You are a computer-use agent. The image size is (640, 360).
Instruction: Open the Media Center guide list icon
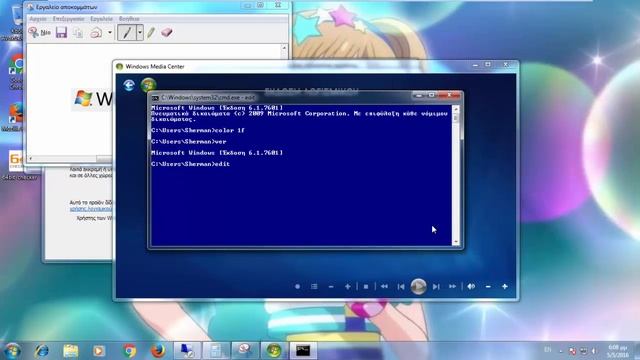tap(314, 287)
